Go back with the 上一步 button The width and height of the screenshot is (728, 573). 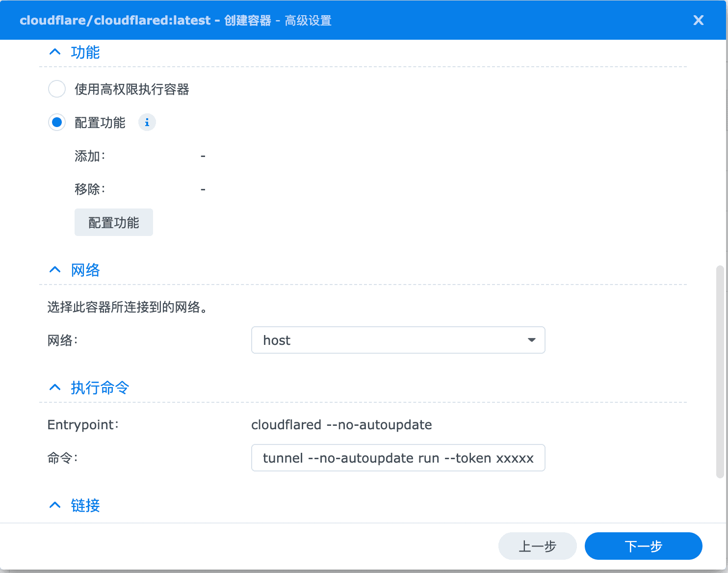pos(537,546)
